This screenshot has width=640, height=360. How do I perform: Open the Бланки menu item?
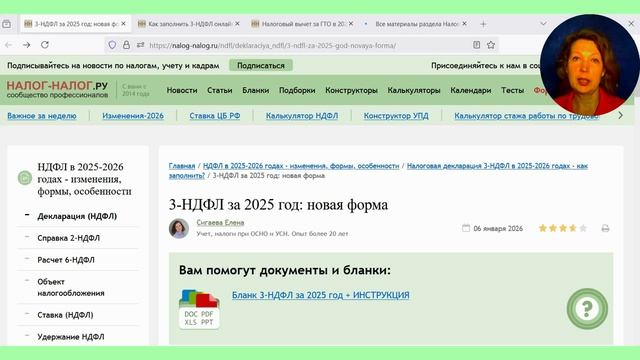(x=256, y=90)
